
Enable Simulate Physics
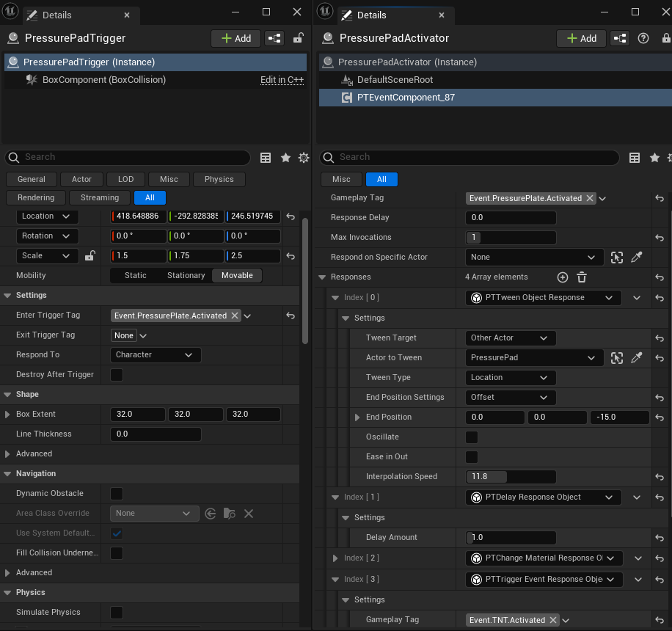coord(115,612)
